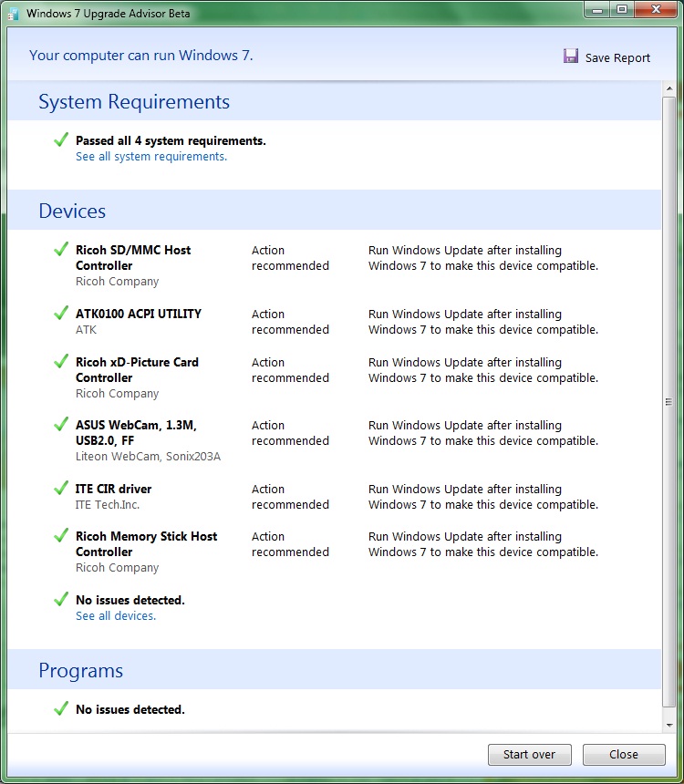Click the Save Report label

tap(617, 58)
